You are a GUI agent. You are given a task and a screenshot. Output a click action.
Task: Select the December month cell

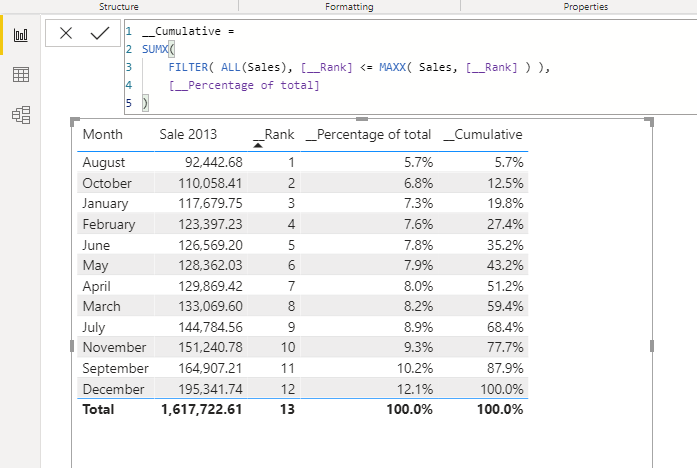point(113,389)
